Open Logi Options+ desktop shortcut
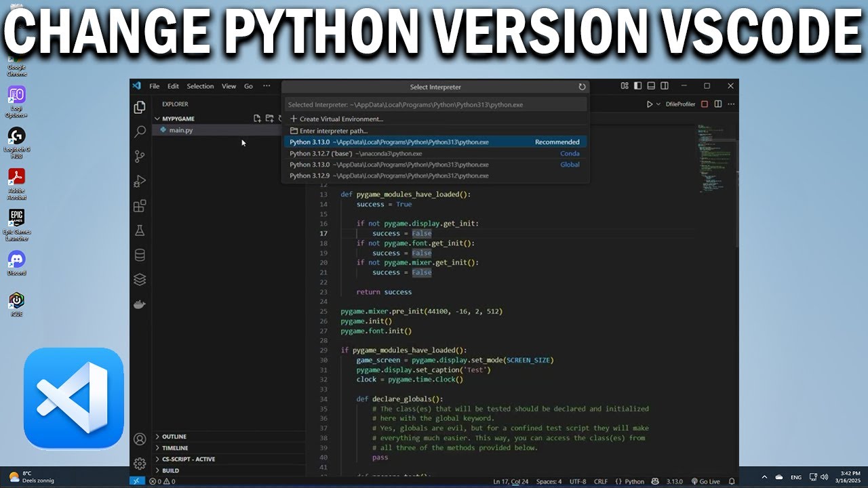 pyautogui.click(x=17, y=102)
